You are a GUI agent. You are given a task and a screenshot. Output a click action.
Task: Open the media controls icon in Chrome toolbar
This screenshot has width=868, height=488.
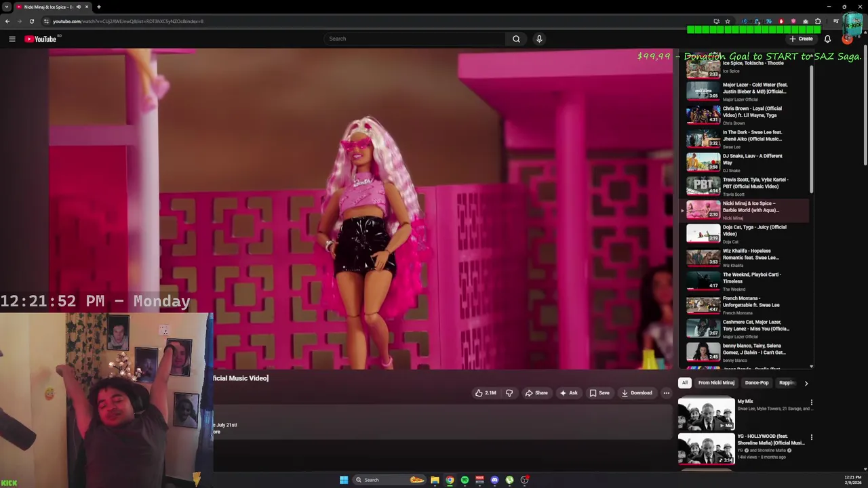835,21
